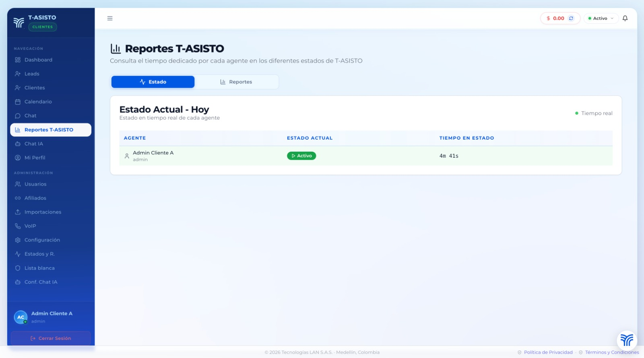Image resolution: width=644 pixels, height=358 pixels.
Task: Click the Calendario calendar icon
Action: pos(18,102)
